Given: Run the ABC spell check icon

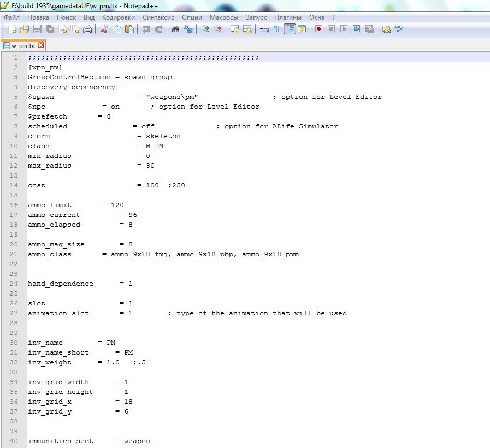Looking at the screenshot, I should 398,30.
